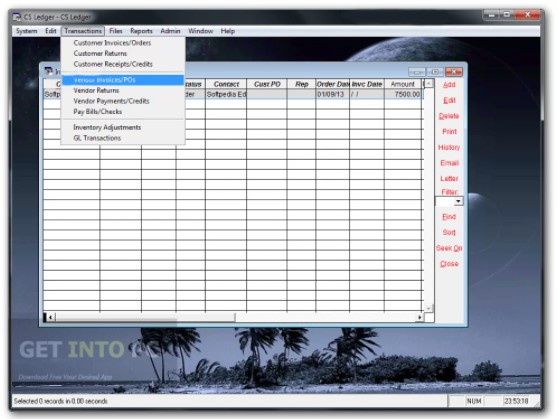Screen dimensions: 558x419
Task: Open the Files menu
Action: click(x=116, y=31)
